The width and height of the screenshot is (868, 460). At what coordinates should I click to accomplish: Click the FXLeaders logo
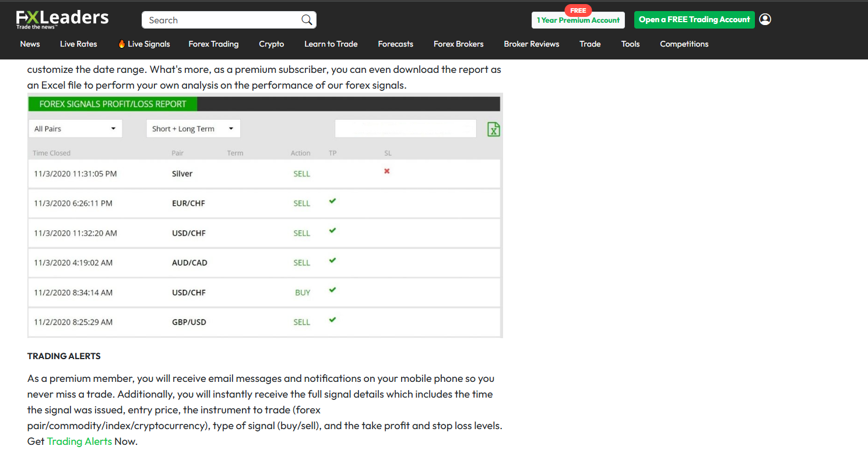point(62,19)
